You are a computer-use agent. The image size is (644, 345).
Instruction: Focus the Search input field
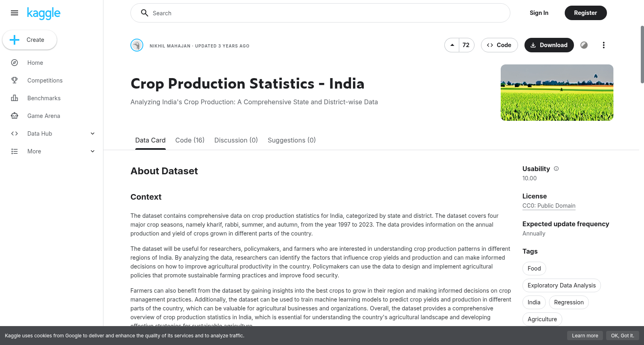[320, 13]
